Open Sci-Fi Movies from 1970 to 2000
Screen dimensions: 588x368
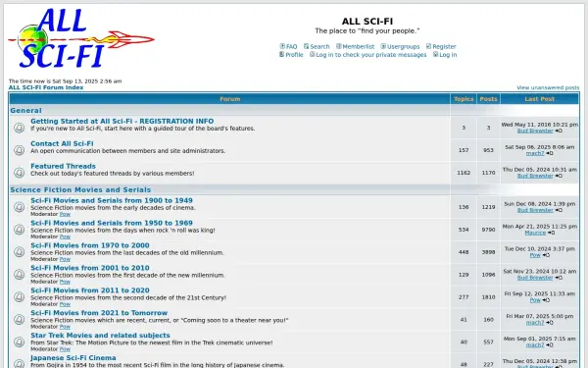90,245
